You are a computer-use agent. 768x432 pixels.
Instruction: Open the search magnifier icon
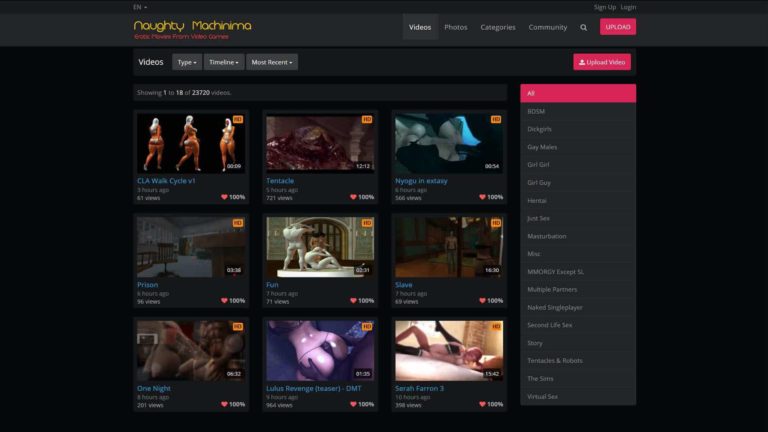tap(584, 27)
